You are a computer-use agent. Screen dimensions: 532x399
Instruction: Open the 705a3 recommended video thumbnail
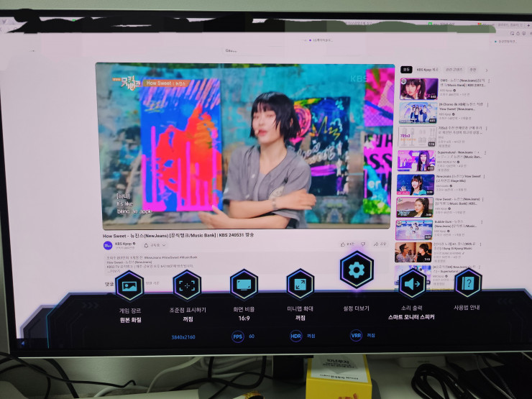[x=417, y=137]
